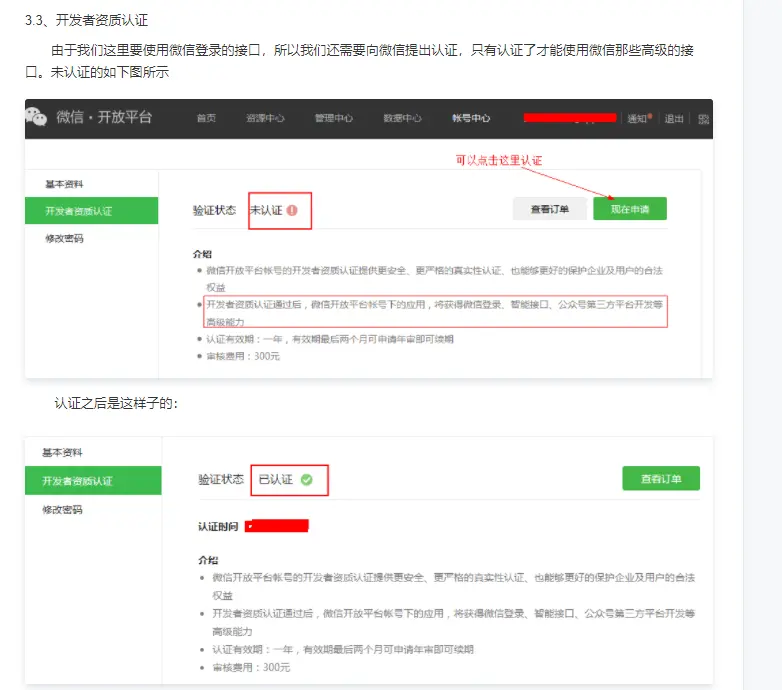The width and height of the screenshot is (782, 690).
Task: Click the 已认证 status text
Action: 276,480
